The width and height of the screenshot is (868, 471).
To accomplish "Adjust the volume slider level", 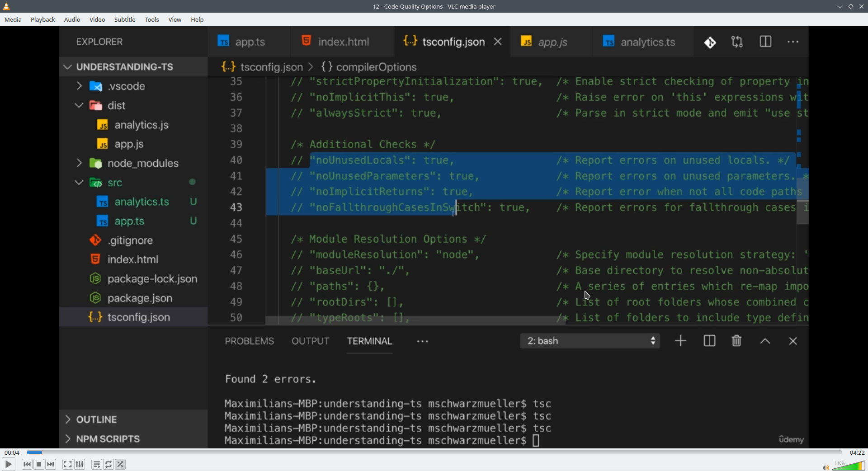I will pos(849,466).
